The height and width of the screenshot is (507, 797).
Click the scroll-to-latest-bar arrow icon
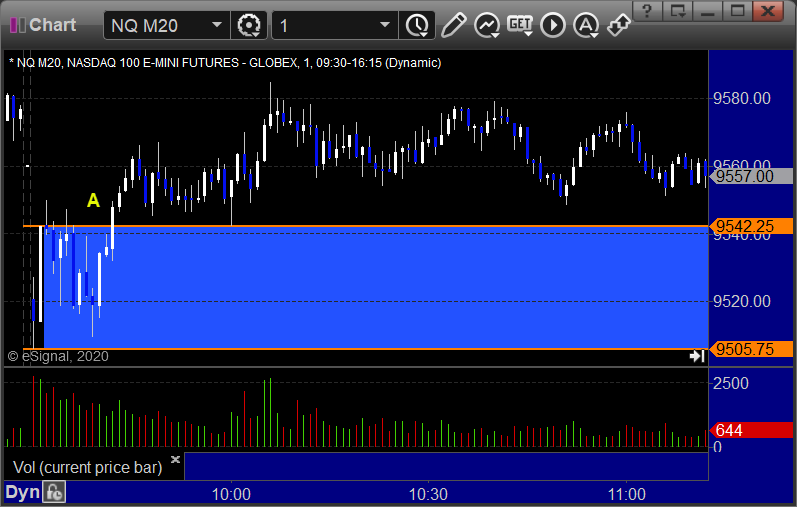coord(697,356)
